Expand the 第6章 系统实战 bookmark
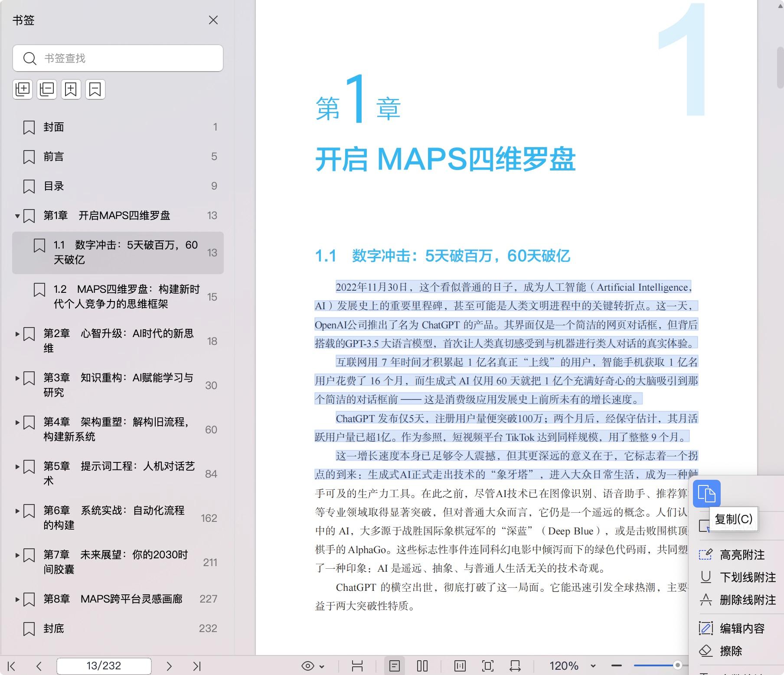This screenshot has height=675, width=784. (17, 511)
